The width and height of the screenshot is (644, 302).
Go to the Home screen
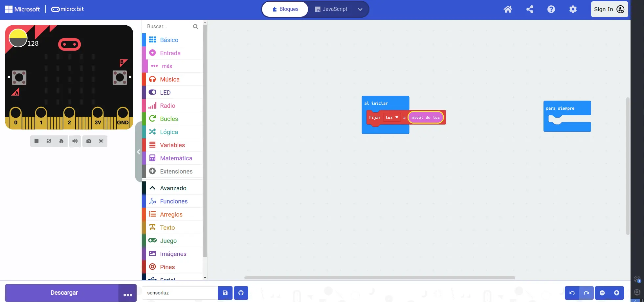click(508, 9)
